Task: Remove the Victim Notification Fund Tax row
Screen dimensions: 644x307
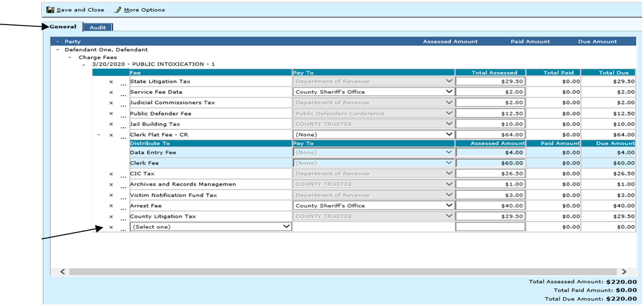Action: pyautogui.click(x=111, y=195)
